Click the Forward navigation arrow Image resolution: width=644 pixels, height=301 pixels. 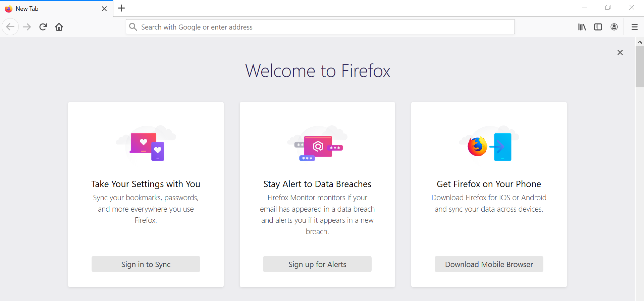(27, 27)
